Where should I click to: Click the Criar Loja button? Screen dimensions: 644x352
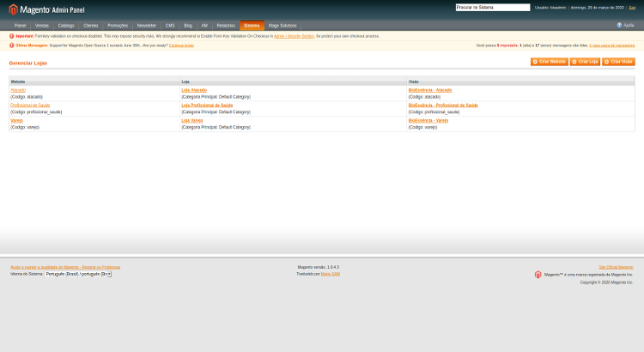585,62
